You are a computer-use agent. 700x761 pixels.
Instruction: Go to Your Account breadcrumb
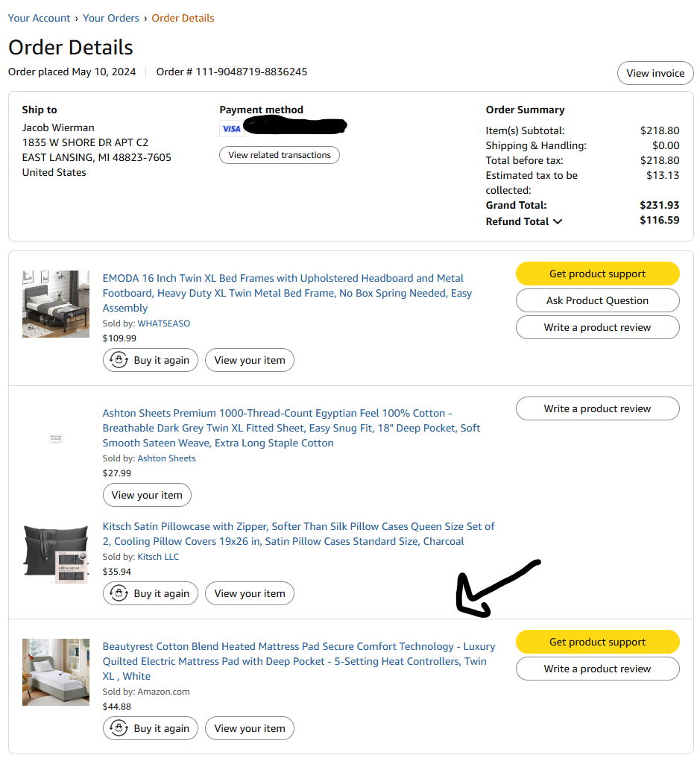click(x=40, y=18)
